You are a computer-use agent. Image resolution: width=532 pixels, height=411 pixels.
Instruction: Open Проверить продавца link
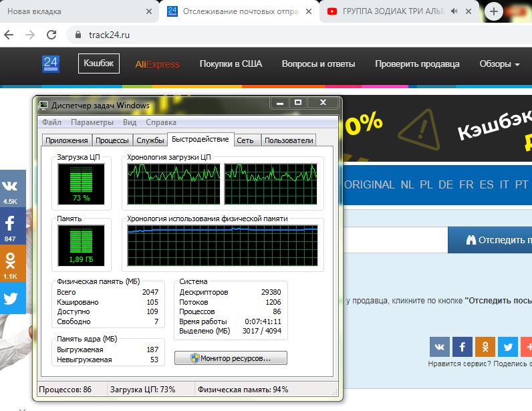pos(417,63)
